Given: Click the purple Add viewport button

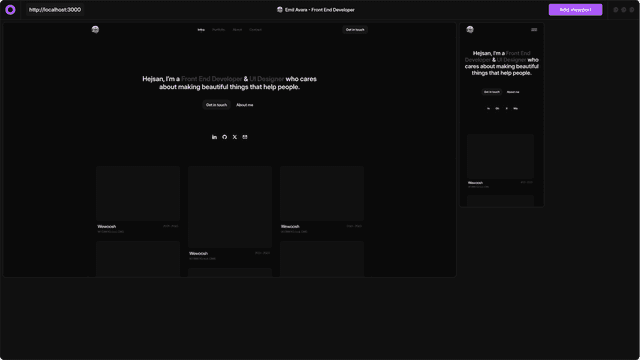Looking at the screenshot, I should (x=575, y=10).
